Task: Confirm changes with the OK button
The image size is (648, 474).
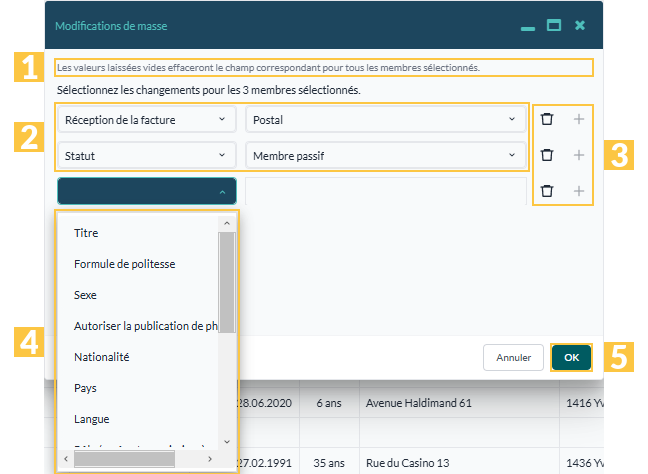Action: point(572,357)
